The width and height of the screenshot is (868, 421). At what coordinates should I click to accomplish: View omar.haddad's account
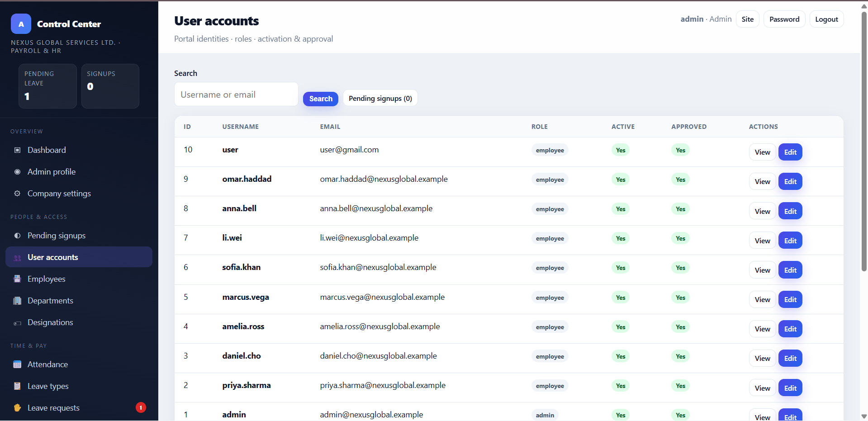point(762,181)
